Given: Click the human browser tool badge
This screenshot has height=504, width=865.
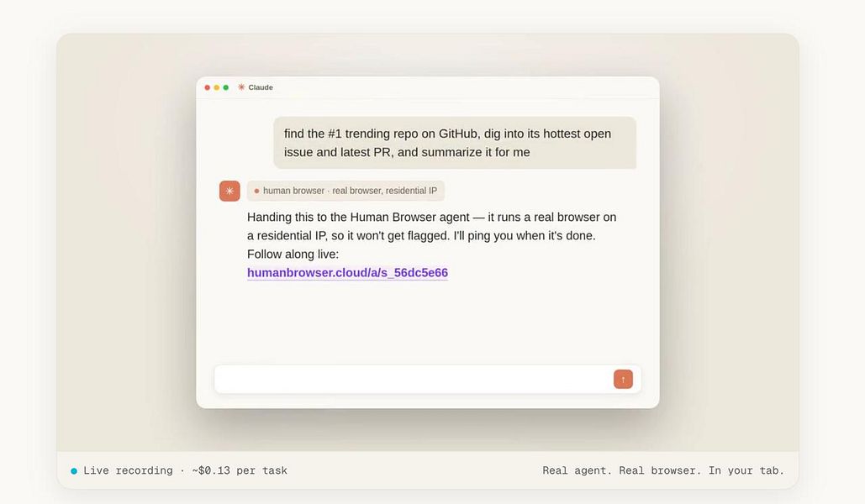Looking at the screenshot, I should pos(345,191).
